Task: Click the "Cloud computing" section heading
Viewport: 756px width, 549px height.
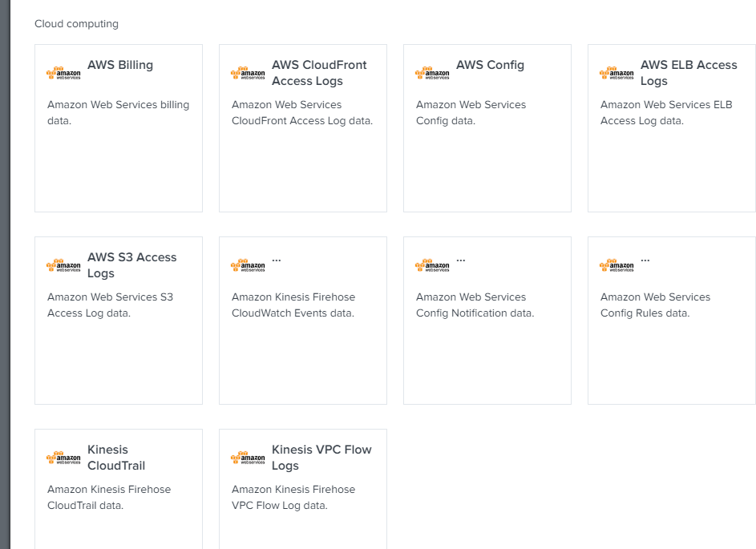Action: click(77, 23)
